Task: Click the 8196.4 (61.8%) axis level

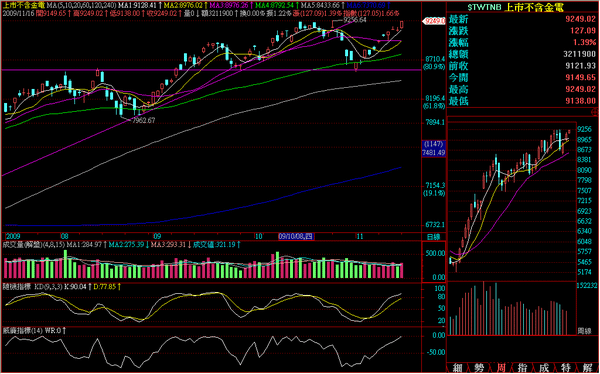Action: (434, 102)
